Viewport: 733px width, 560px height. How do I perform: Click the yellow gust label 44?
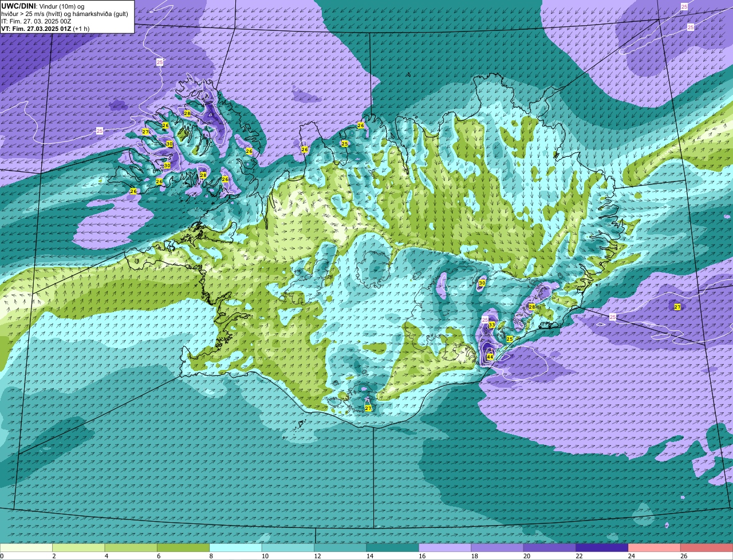click(x=490, y=357)
